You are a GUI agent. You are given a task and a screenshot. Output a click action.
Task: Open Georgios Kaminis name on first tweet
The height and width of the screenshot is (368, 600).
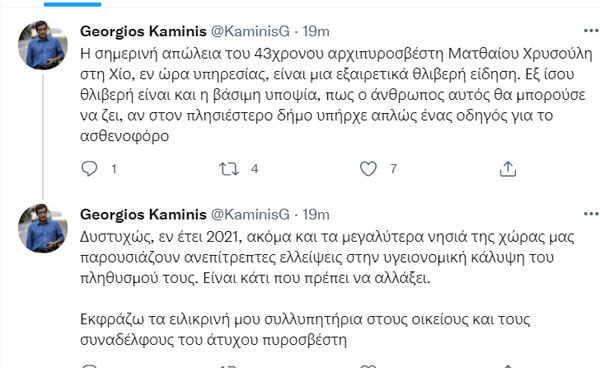click(143, 31)
